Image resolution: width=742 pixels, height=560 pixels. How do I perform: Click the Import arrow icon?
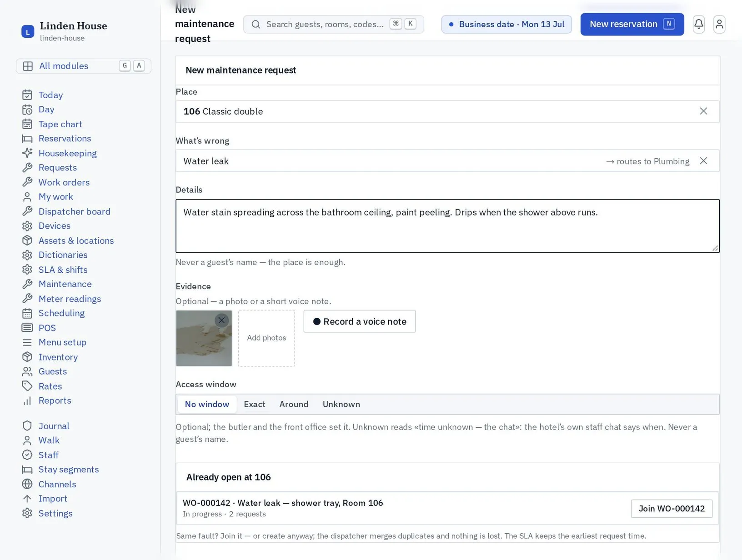click(27, 499)
